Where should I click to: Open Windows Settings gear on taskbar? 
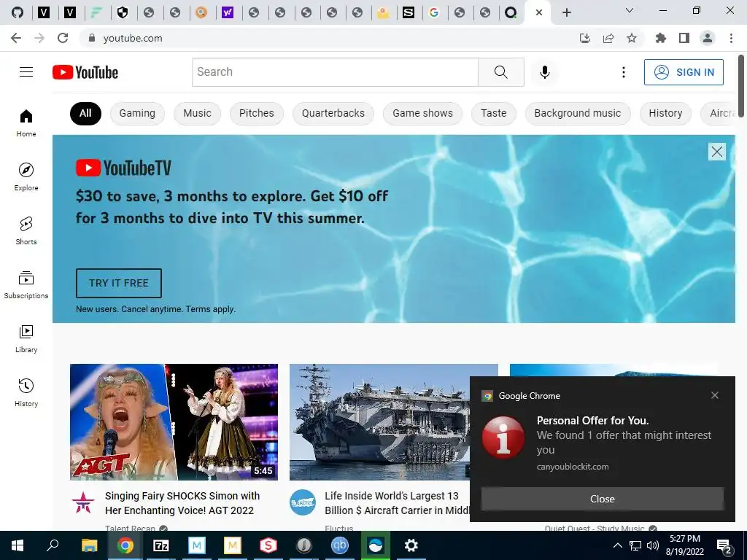click(x=411, y=545)
